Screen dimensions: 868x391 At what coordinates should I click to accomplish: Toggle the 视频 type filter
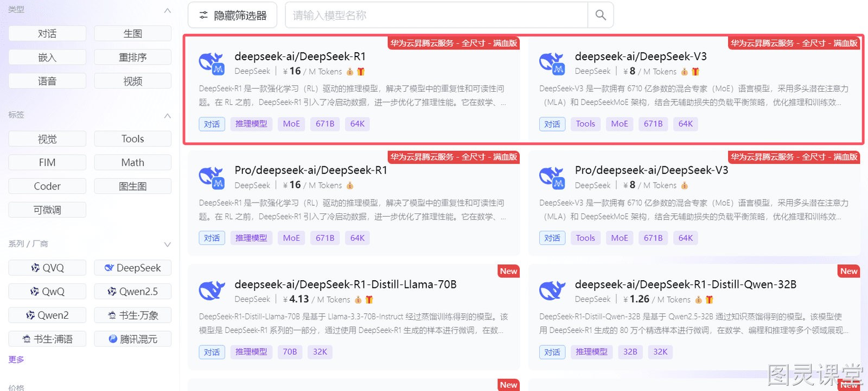pos(133,81)
